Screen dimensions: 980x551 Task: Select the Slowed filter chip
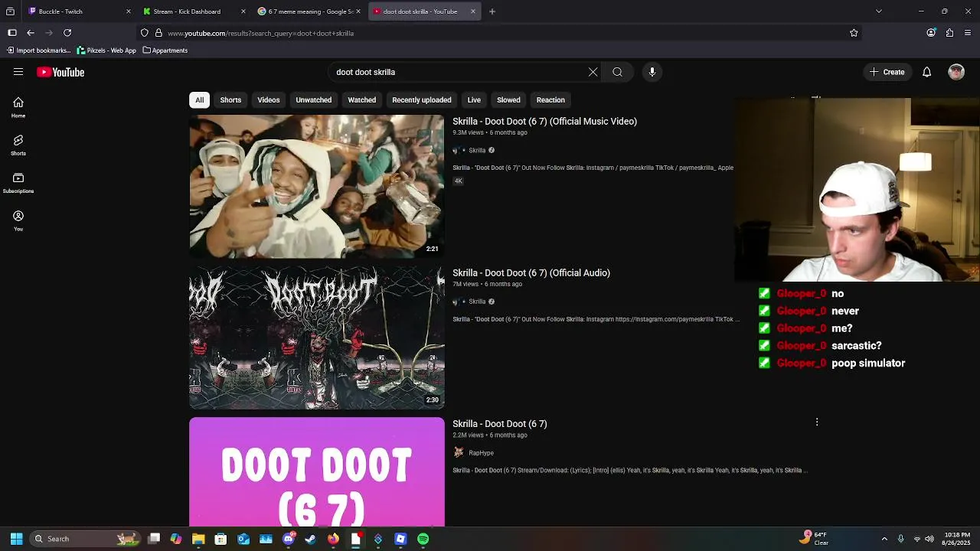point(508,100)
